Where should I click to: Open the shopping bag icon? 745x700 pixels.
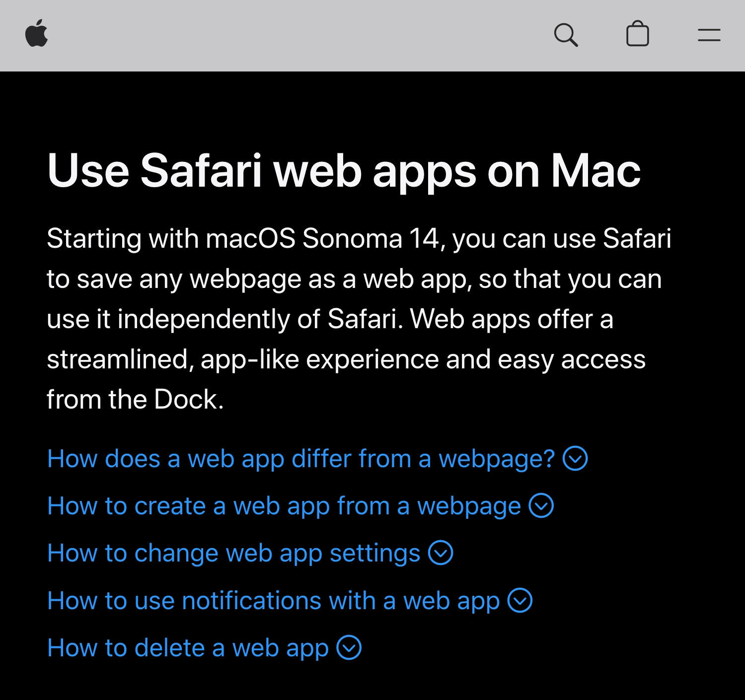tap(638, 34)
